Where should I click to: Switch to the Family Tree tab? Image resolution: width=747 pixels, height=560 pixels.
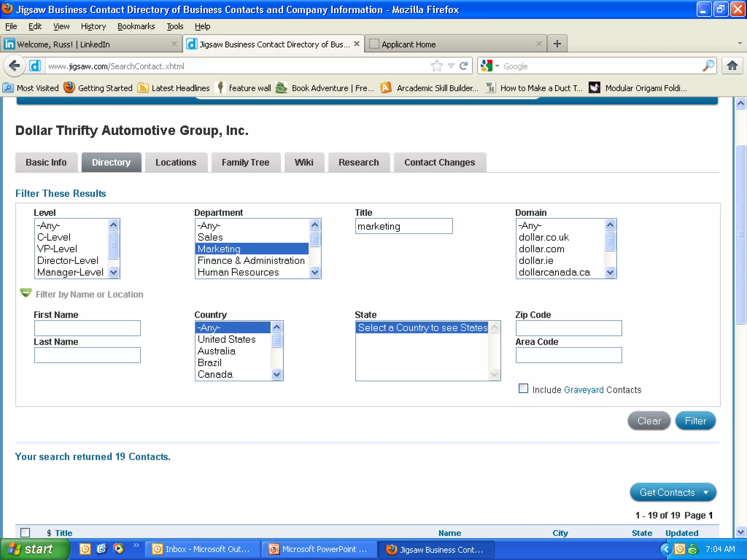tap(245, 162)
